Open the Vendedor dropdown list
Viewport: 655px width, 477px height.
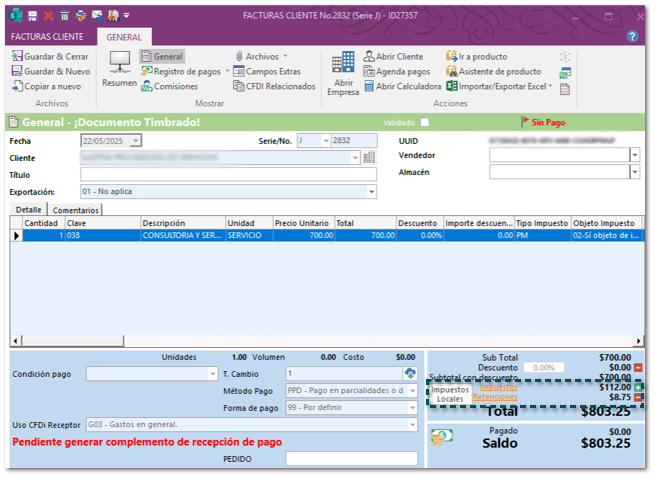pos(634,156)
